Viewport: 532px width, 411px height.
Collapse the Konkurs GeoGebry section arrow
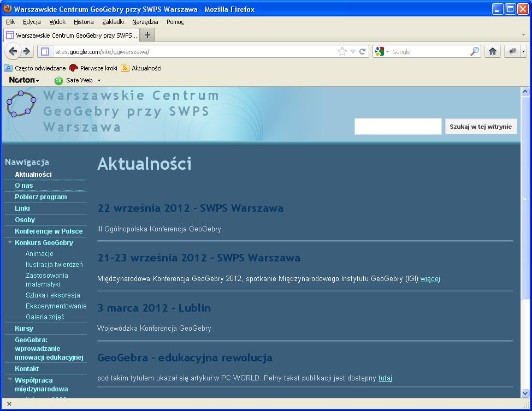coord(10,242)
